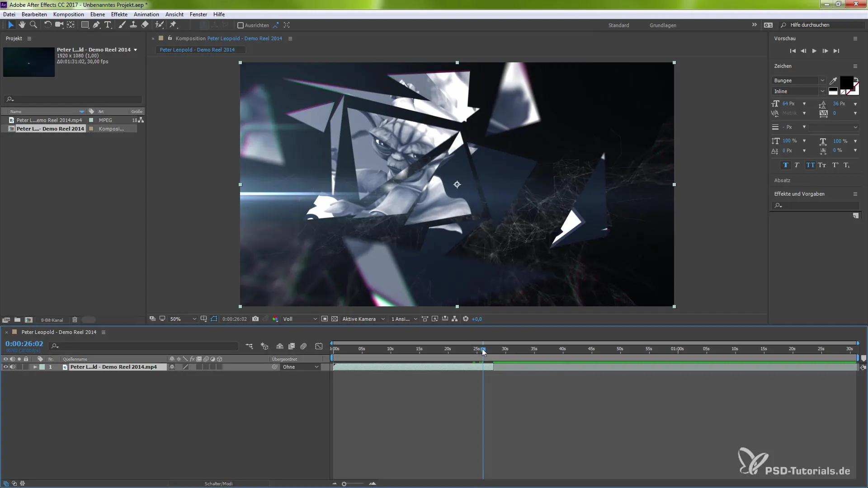Expand the hidden workspaces chevron
Screen dimensions: 868x488
pyautogui.click(x=754, y=25)
